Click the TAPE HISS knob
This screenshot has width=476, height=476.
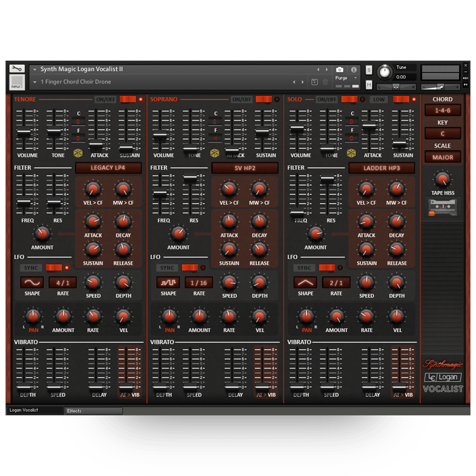point(442,179)
